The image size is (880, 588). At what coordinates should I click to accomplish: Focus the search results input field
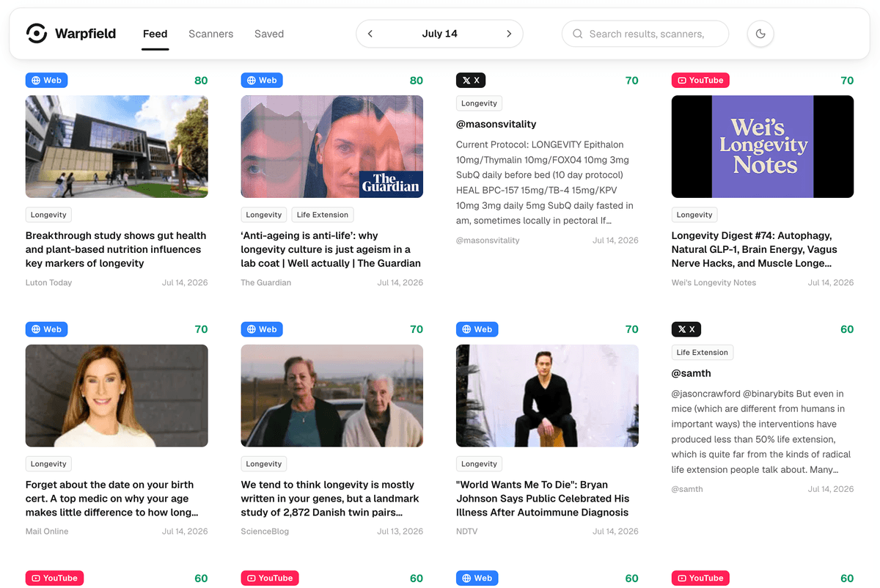(645, 34)
